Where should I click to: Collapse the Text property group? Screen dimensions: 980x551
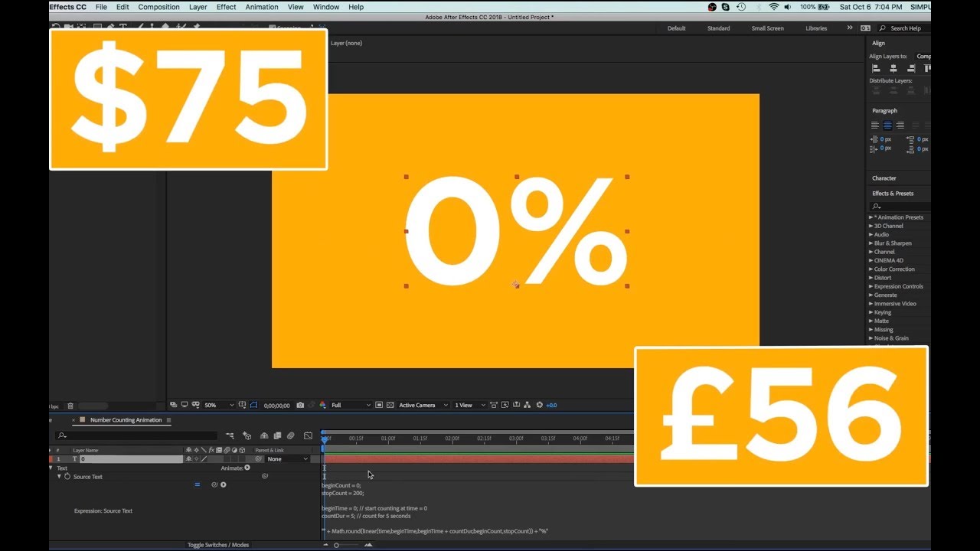[x=51, y=468]
